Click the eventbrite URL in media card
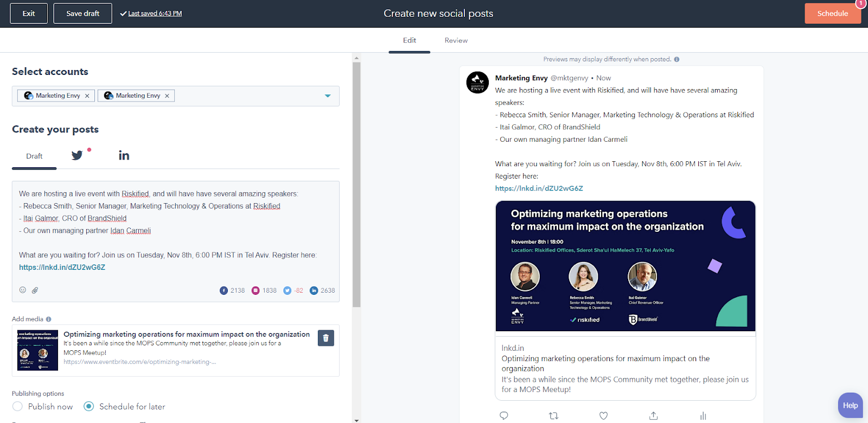Viewport: 868px width, 423px height. [139, 362]
